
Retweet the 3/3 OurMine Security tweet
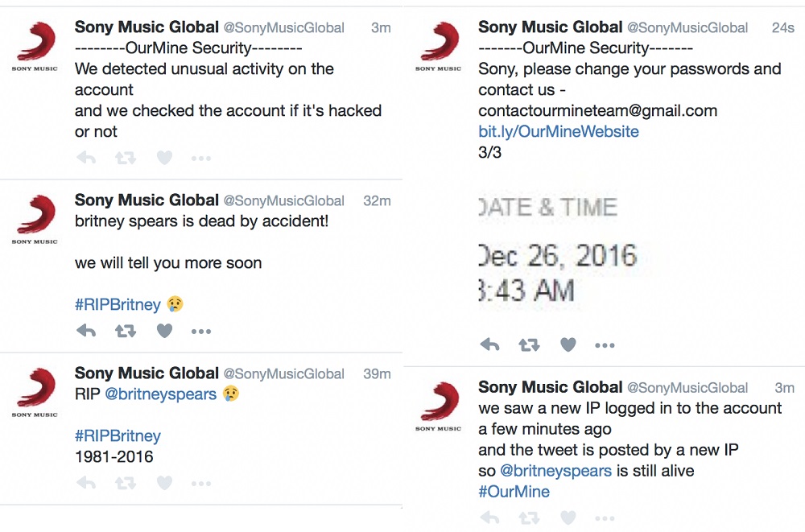click(x=529, y=345)
